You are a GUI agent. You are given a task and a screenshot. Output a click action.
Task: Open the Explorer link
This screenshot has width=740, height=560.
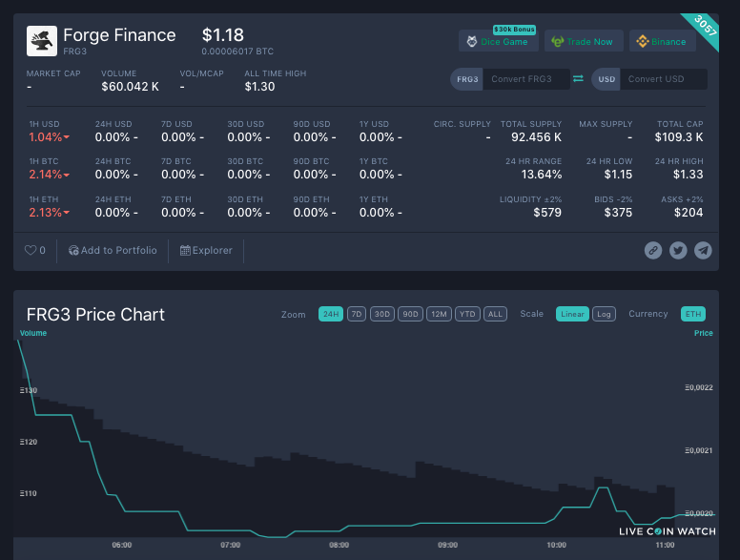click(206, 250)
